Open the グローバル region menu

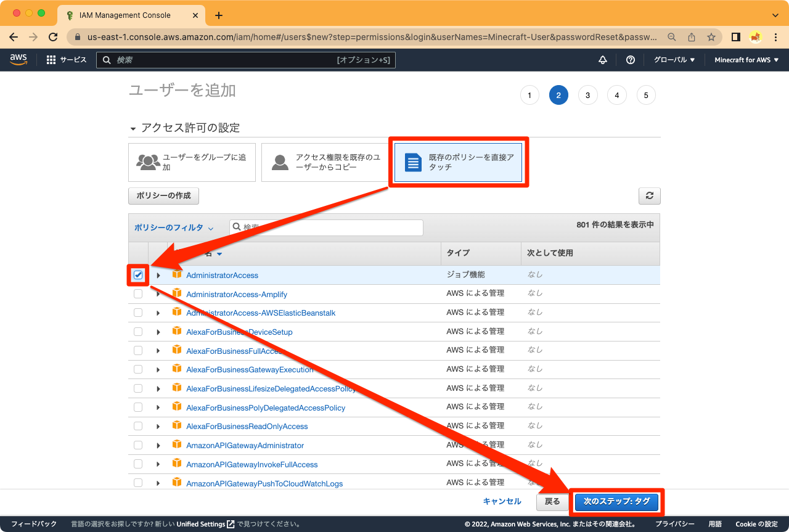pyautogui.click(x=674, y=59)
